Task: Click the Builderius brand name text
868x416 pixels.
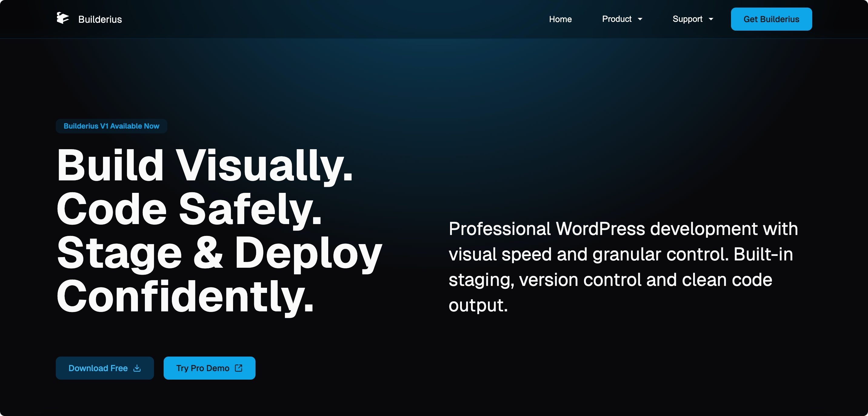Action: 100,19
